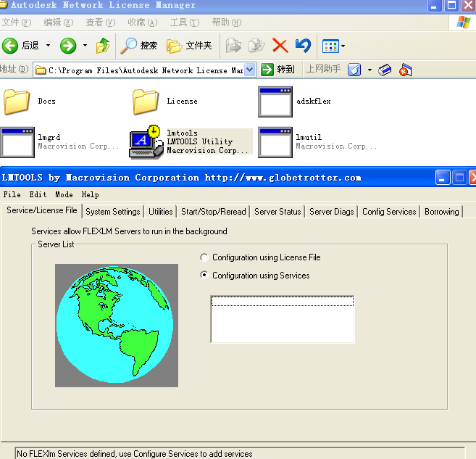476x459 pixels.
Task: Open the LMTOOLS File menu
Action: click(12, 194)
